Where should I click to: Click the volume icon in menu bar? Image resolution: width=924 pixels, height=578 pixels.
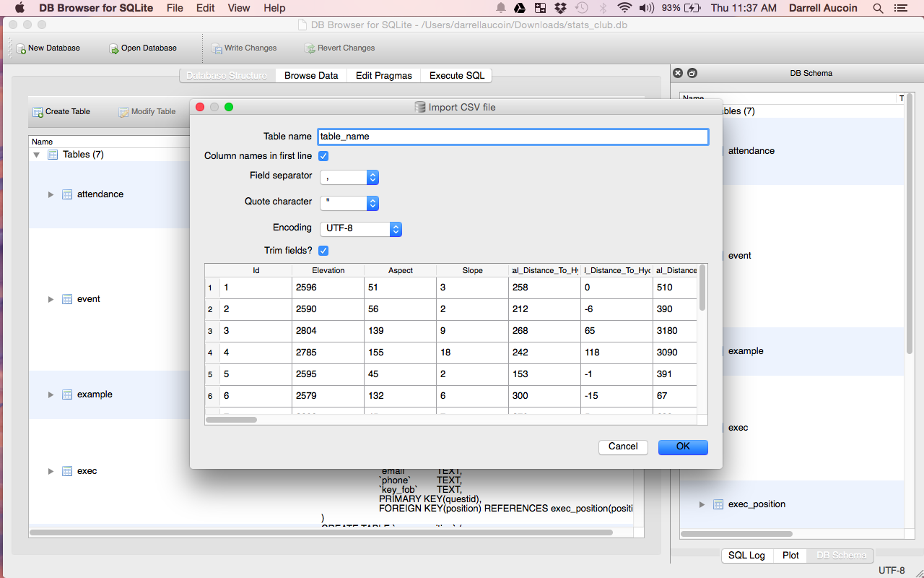click(x=647, y=8)
